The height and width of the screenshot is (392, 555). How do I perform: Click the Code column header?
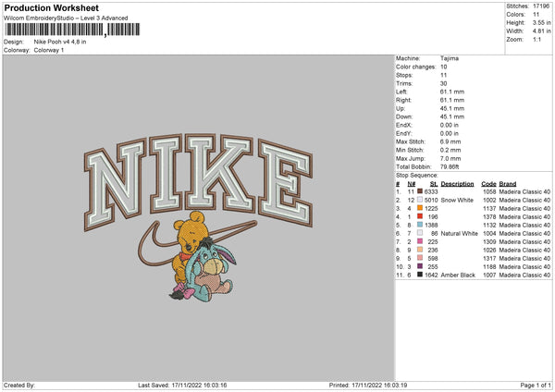point(488,184)
